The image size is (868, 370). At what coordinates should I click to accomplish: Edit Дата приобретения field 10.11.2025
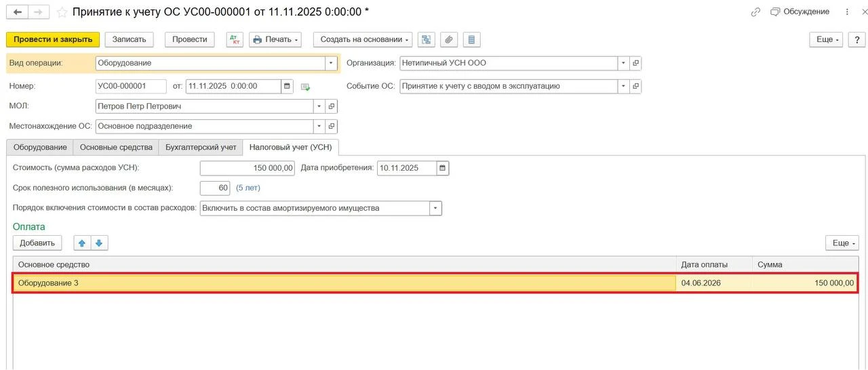tap(407, 168)
